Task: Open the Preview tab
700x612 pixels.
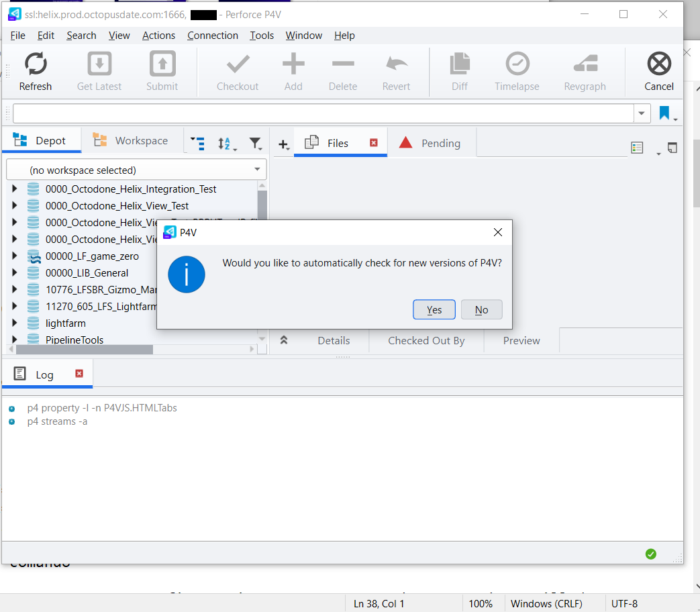Action: pos(521,341)
